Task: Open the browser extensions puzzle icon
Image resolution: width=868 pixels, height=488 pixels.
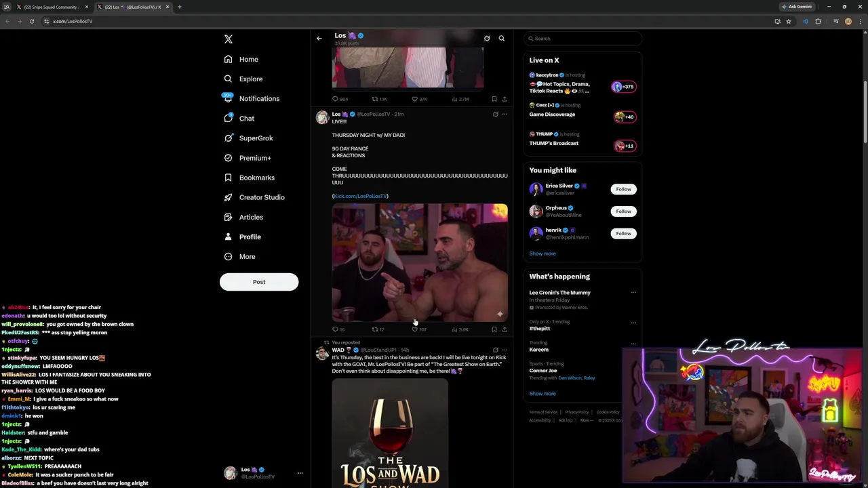Action: click(818, 21)
